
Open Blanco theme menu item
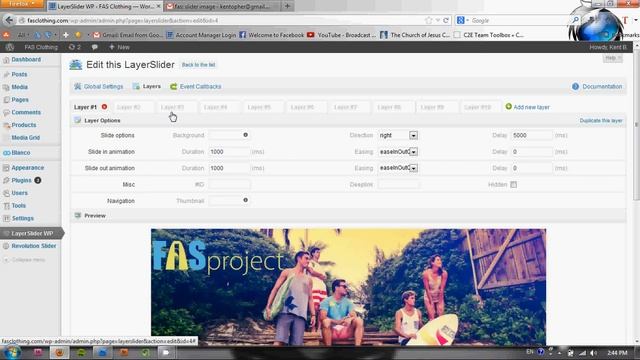click(x=21, y=153)
